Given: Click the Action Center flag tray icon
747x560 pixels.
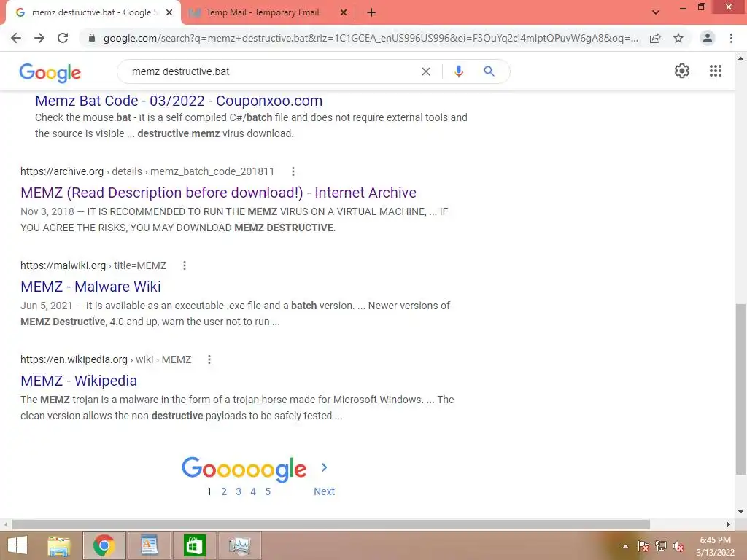Looking at the screenshot, I should point(643,546).
